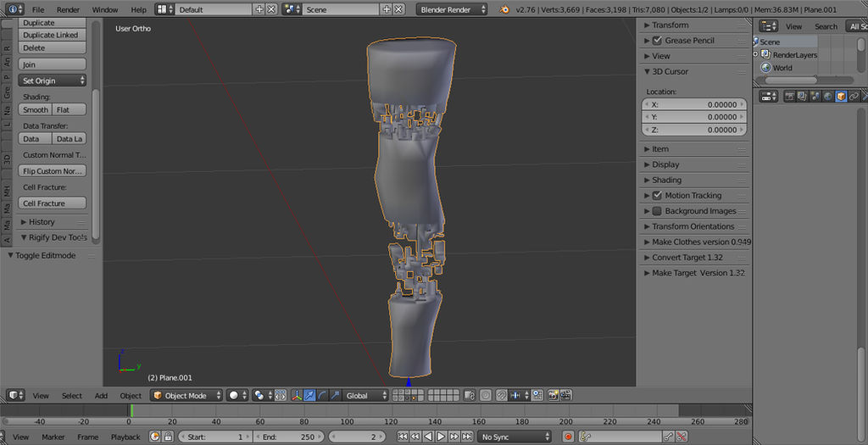The image size is (868, 445).
Task: Open the World properties globe tab
Action: click(827, 97)
